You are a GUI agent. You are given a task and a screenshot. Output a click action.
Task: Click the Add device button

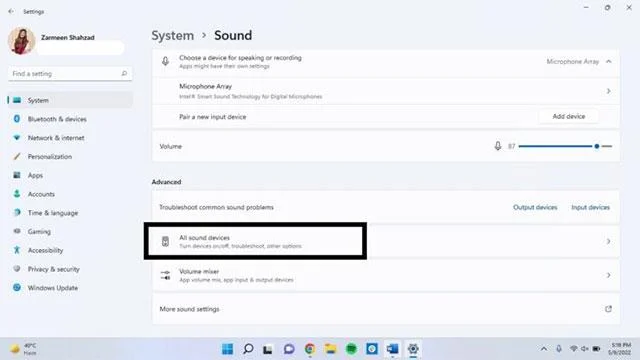(x=569, y=116)
